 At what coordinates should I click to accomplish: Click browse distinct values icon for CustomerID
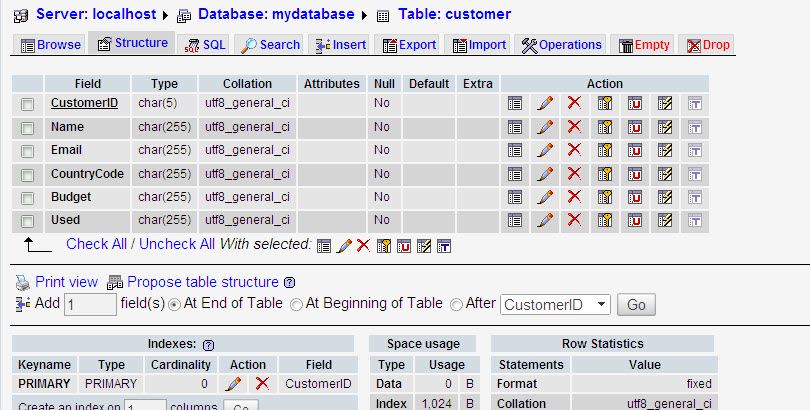coord(515,103)
